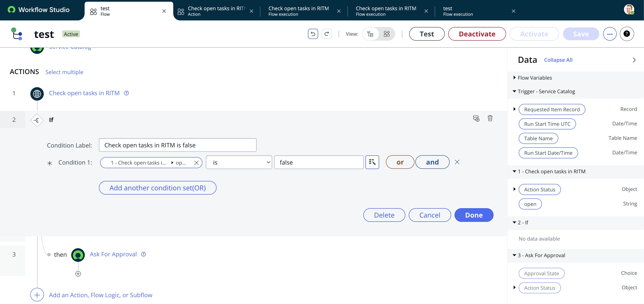Switch to diagram view icon
This screenshot has width=644, height=304.
point(387,34)
